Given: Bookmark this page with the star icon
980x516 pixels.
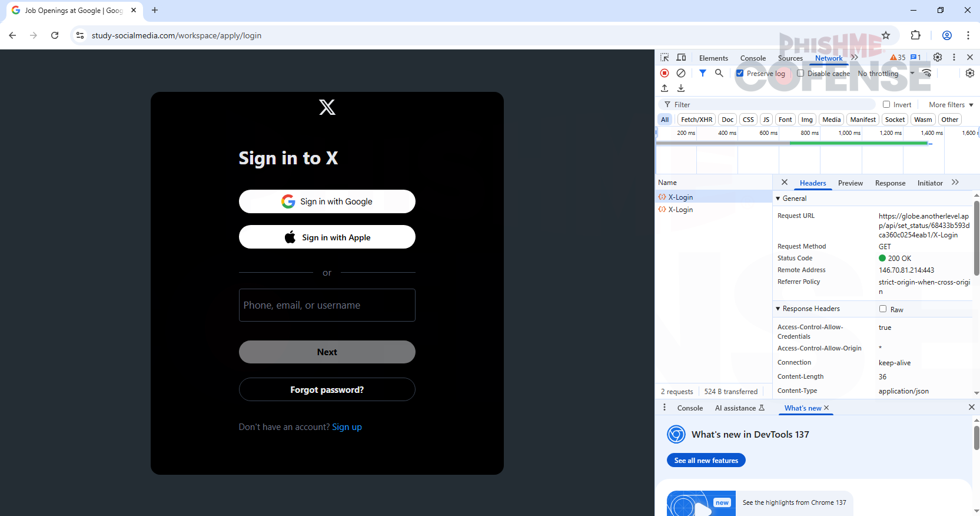Looking at the screenshot, I should [886, 35].
